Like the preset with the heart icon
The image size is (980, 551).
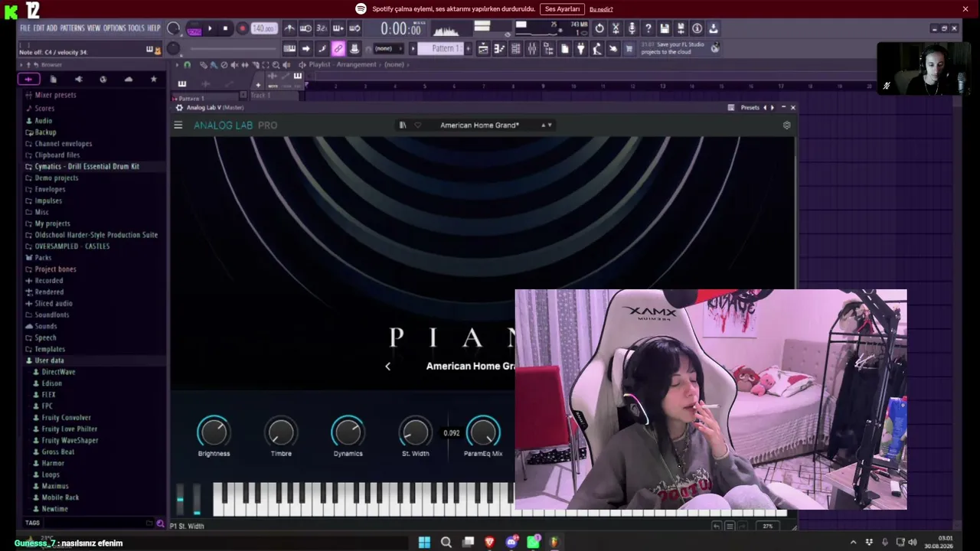417,125
